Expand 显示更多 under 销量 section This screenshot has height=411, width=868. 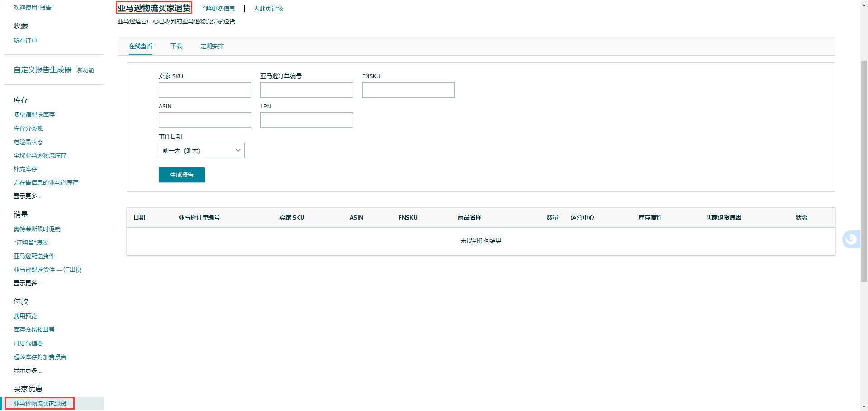(x=28, y=283)
